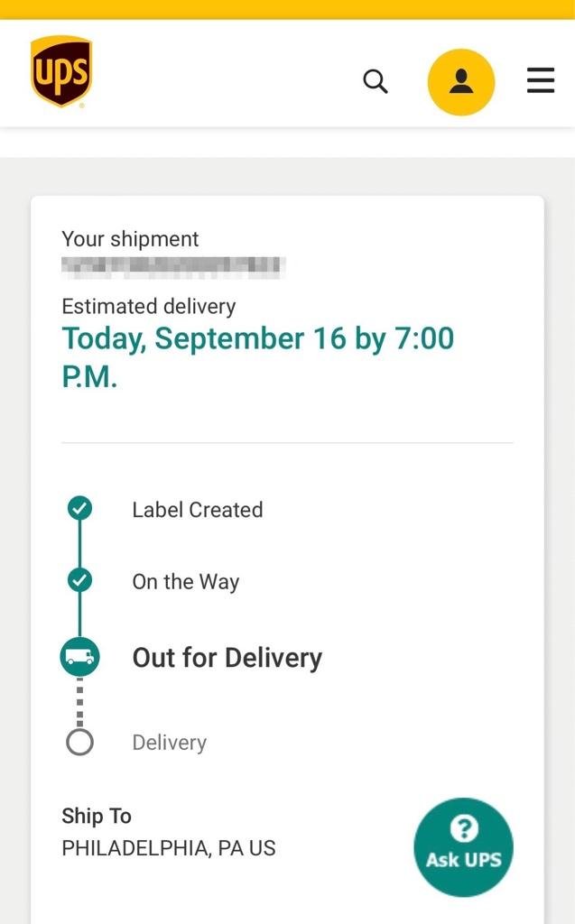Screen dimensions: 575x924
Task: Open the yellow account profile icon
Action: coord(461,82)
